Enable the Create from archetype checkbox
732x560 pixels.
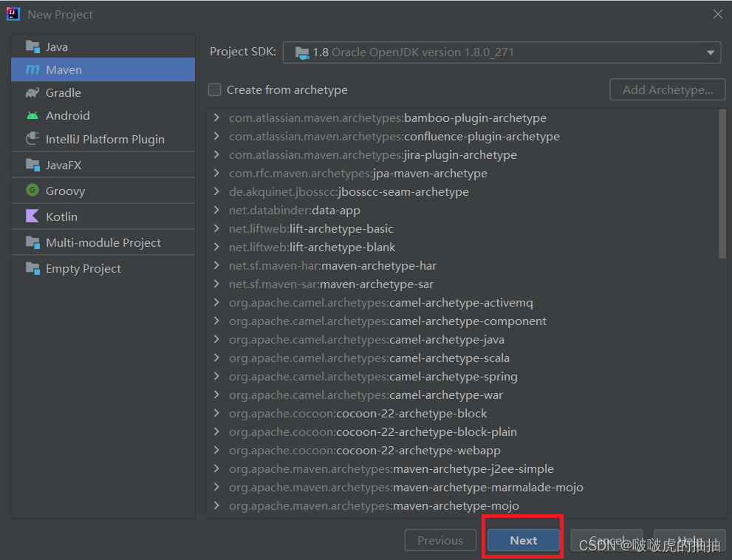coord(214,89)
